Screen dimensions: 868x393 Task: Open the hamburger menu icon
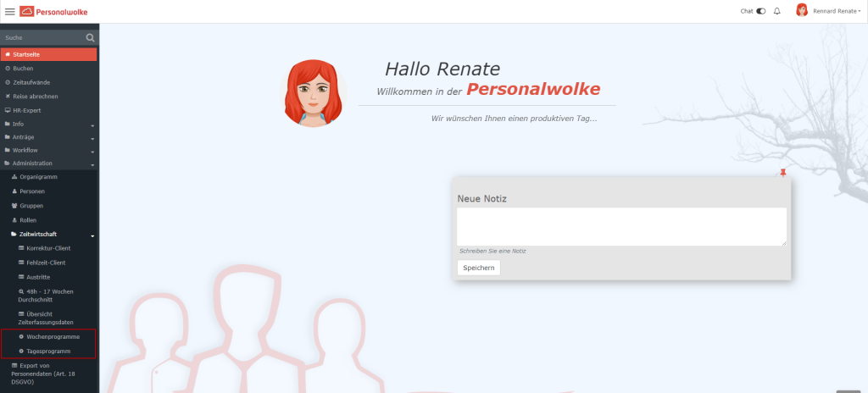pos(10,12)
